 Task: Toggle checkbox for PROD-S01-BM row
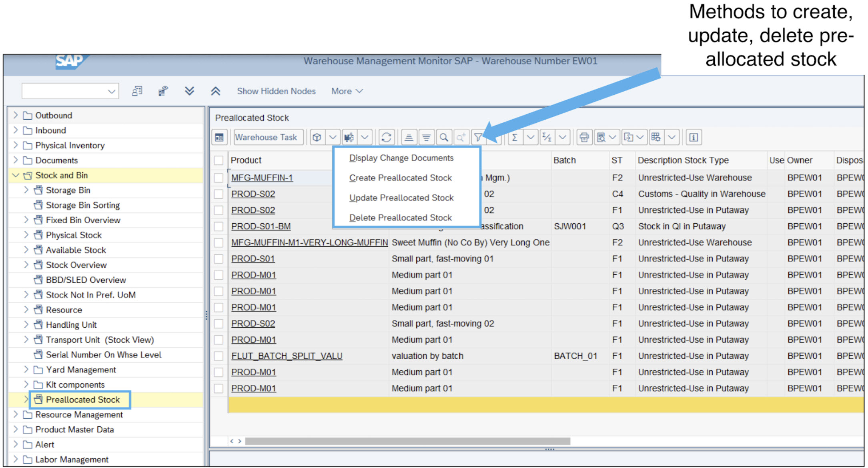point(221,230)
